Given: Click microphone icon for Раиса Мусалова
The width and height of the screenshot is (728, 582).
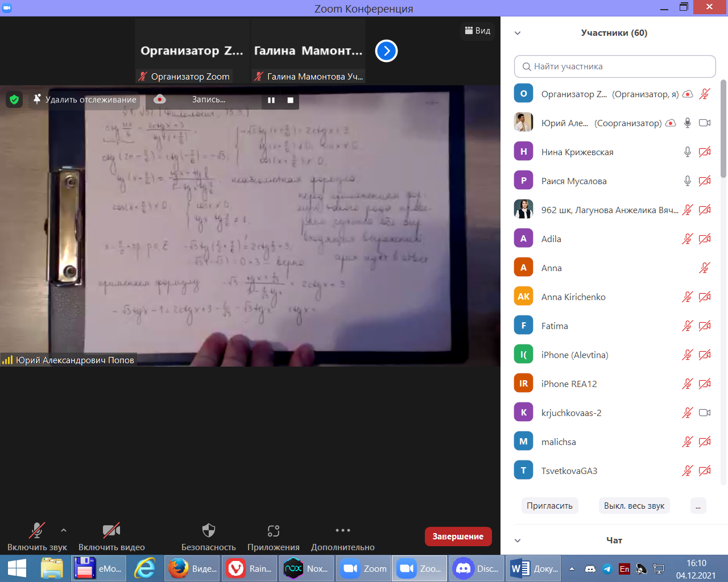Looking at the screenshot, I should tap(688, 181).
